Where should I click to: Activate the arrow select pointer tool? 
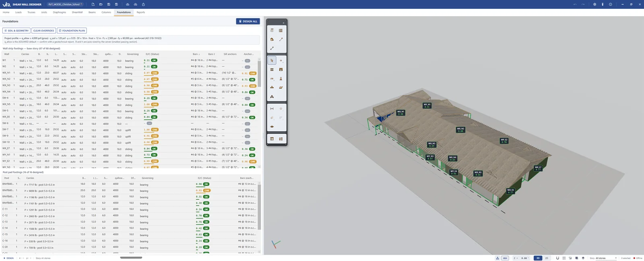(272, 60)
